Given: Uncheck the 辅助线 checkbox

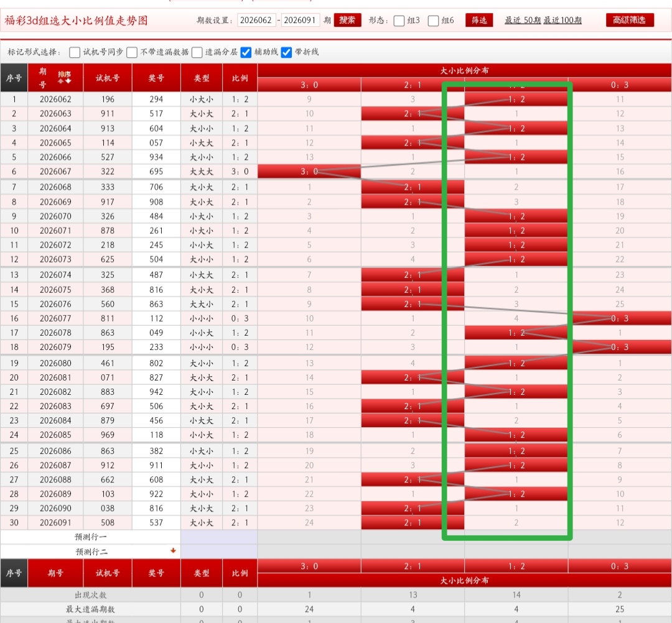Looking at the screenshot, I should [246, 52].
